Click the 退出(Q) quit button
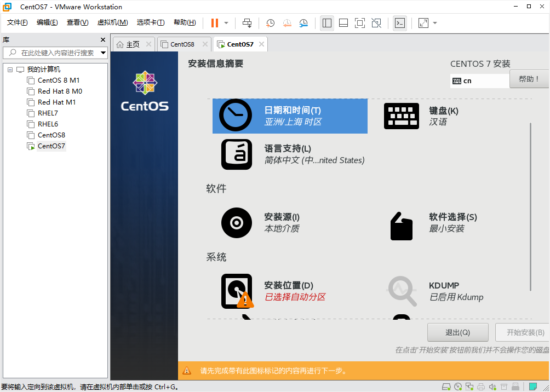This screenshot has width=550, height=392. pos(458,332)
